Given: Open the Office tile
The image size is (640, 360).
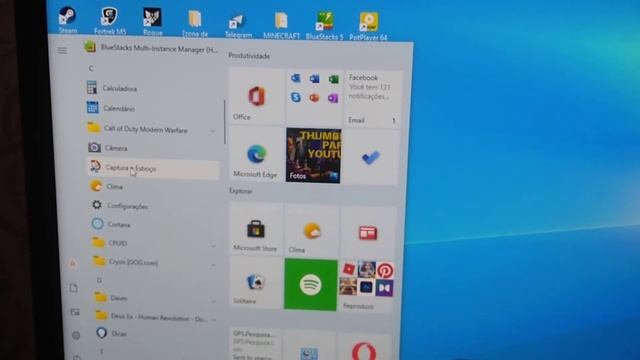Looking at the screenshot, I should (256, 96).
